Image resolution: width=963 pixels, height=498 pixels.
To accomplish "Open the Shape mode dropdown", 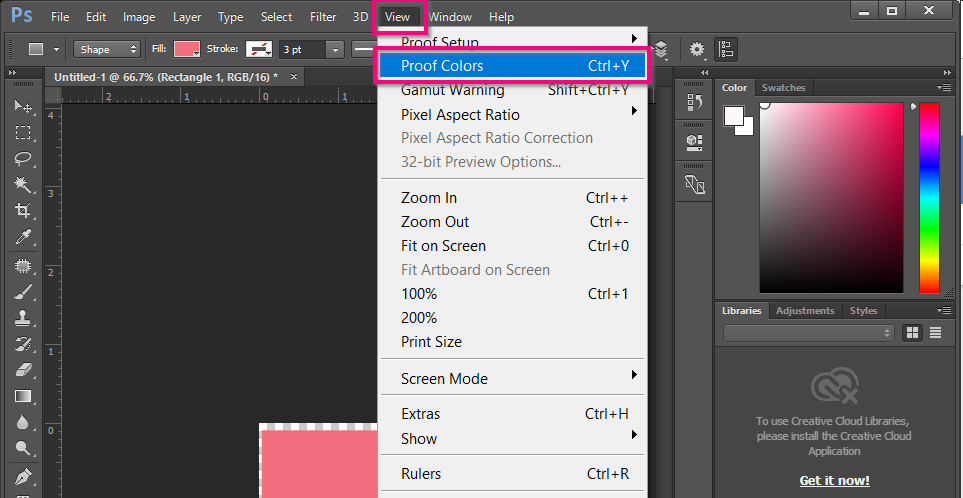I will pos(107,50).
